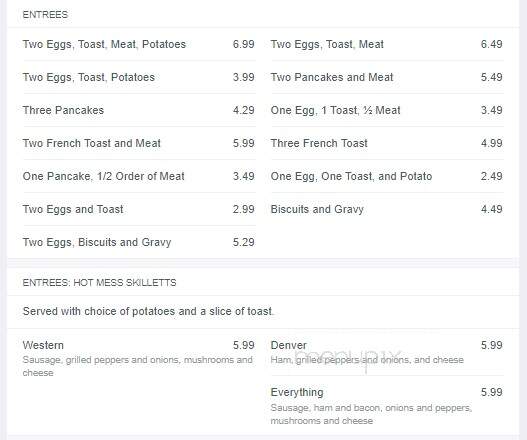Click the ENTREES section heading
The width and height of the screenshot is (527, 440).
click(x=45, y=14)
